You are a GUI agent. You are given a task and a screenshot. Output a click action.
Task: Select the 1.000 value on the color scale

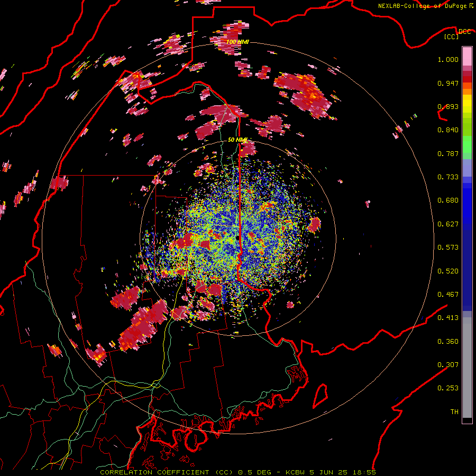pyautogui.click(x=448, y=59)
